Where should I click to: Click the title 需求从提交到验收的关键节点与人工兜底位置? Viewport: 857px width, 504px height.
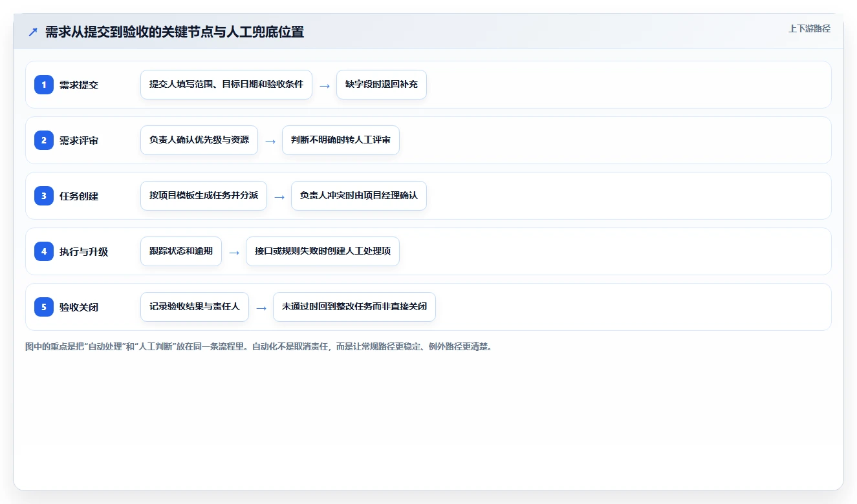175,32
